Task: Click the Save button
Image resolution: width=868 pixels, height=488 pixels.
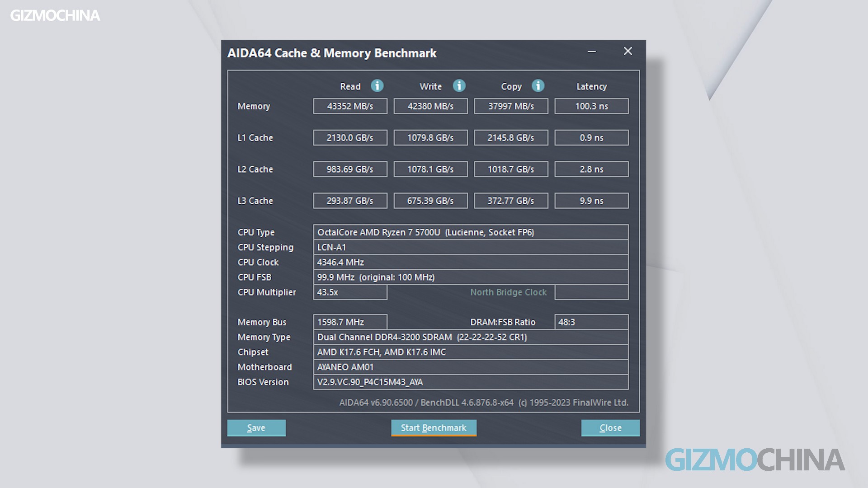Action: pyautogui.click(x=256, y=428)
